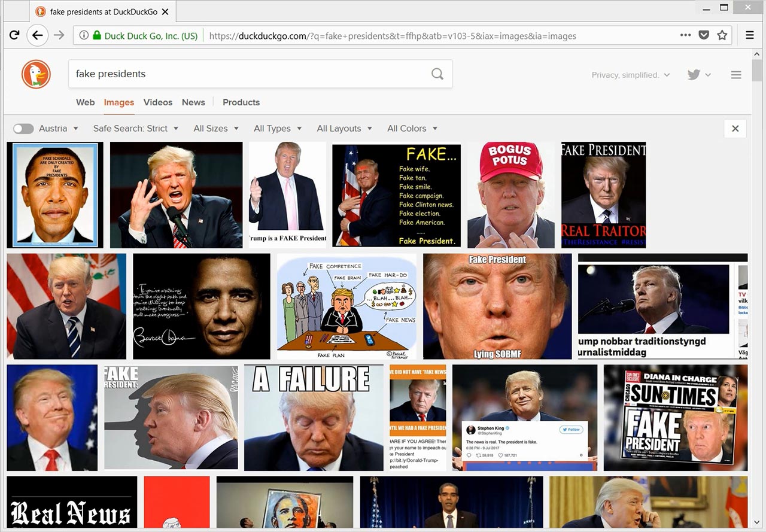Switch to the Videos results tab
The height and width of the screenshot is (532, 766).
pyautogui.click(x=158, y=102)
